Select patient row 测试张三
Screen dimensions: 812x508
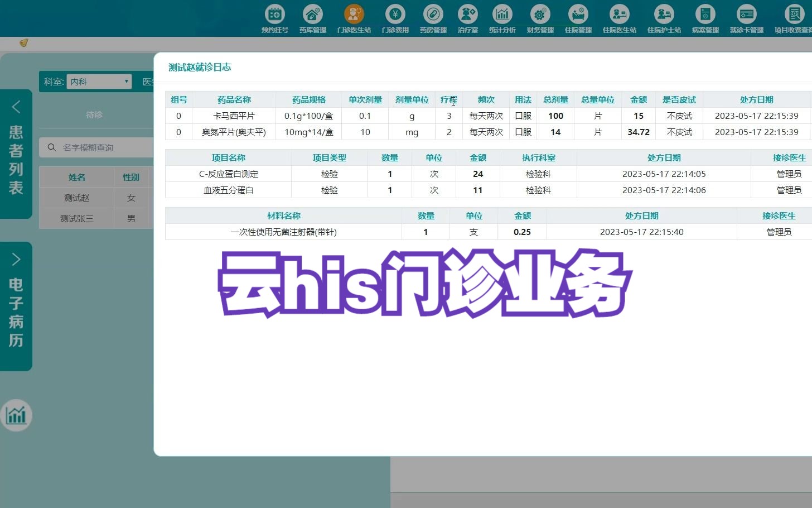[x=96, y=218]
